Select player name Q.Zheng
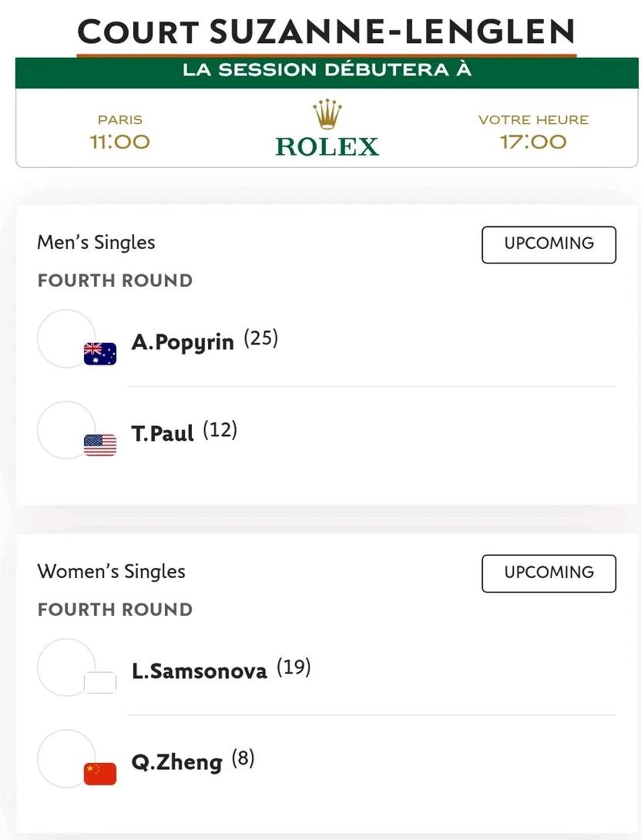This screenshot has height=840, width=641. click(x=176, y=763)
